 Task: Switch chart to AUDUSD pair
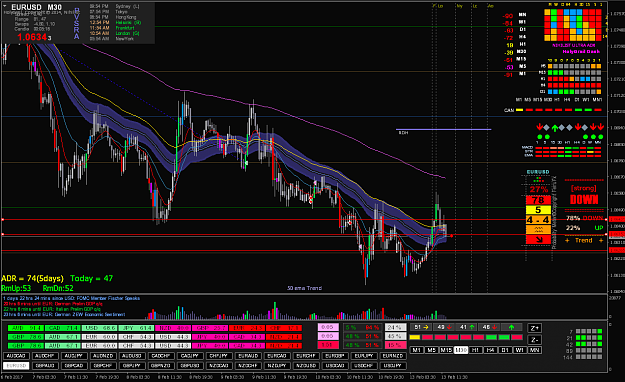(x=132, y=356)
